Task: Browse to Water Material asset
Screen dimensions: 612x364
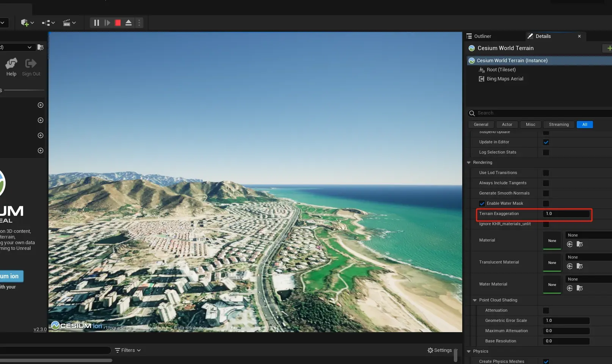Action: coord(579,288)
